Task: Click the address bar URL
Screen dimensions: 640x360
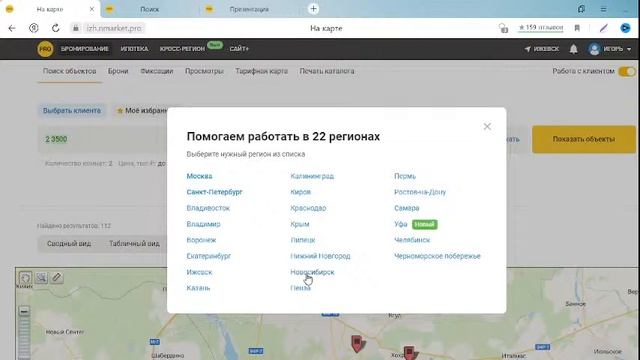Action: pos(114,28)
